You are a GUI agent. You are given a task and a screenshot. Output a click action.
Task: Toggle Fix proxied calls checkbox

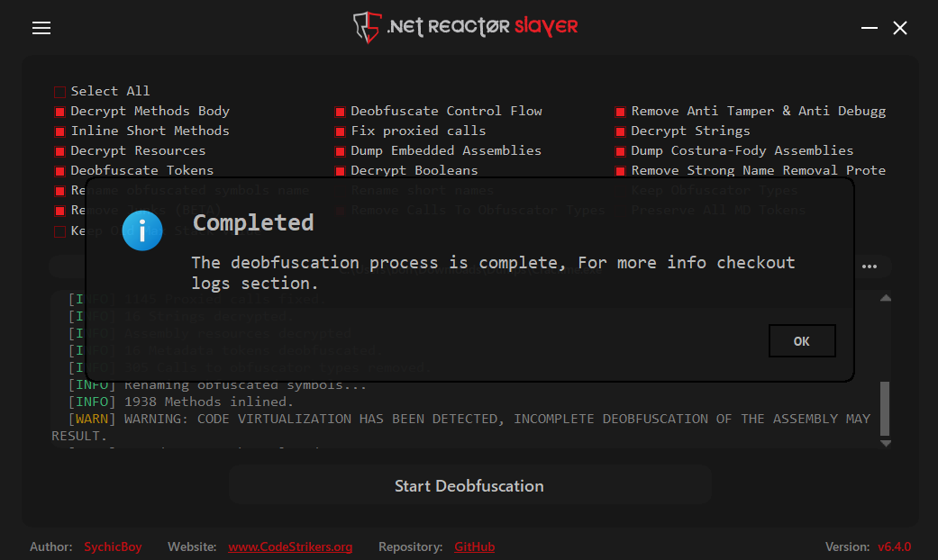tap(341, 131)
